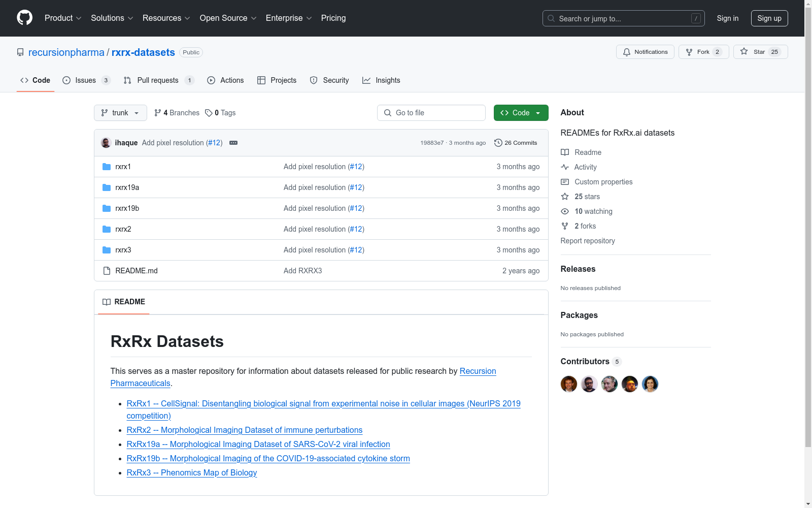Open the Recursion Pharmaceuticals link
Screen dimensions: 812x508
[x=303, y=377]
